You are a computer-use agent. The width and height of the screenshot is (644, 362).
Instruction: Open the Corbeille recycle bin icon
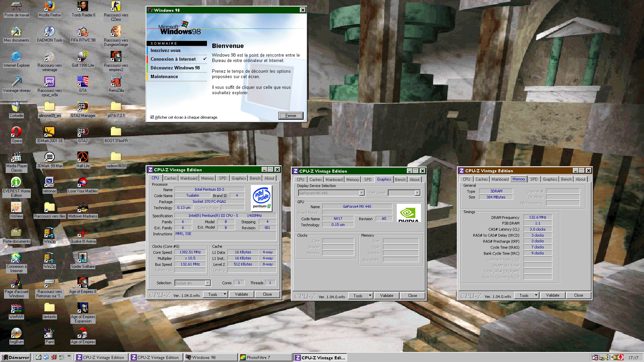16,107
